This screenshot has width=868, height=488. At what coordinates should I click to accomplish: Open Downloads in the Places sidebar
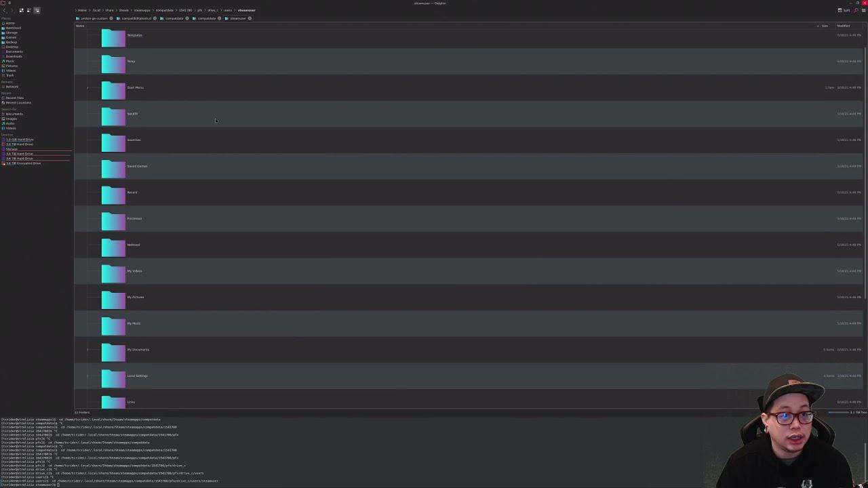[x=13, y=56]
